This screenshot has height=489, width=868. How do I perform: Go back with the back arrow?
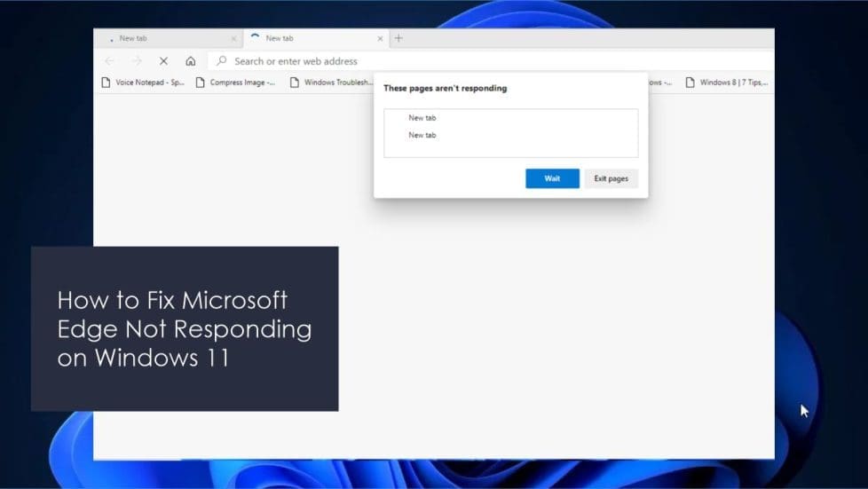[109, 61]
